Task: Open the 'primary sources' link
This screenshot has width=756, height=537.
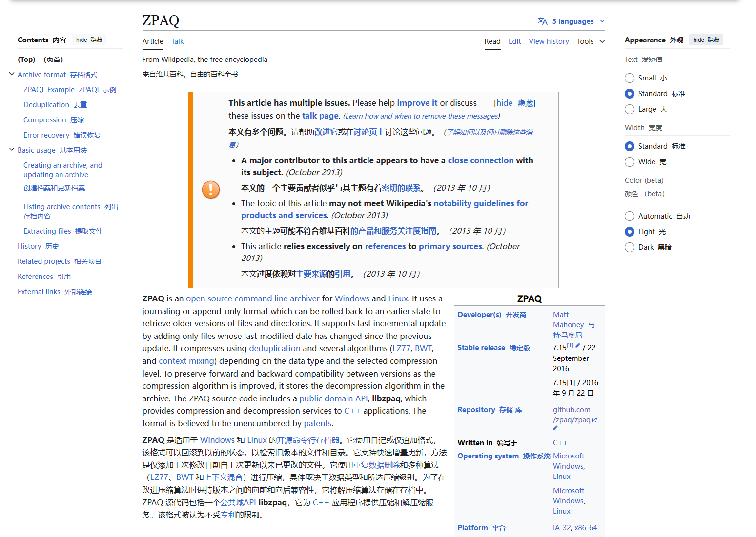Action: pyautogui.click(x=450, y=246)
